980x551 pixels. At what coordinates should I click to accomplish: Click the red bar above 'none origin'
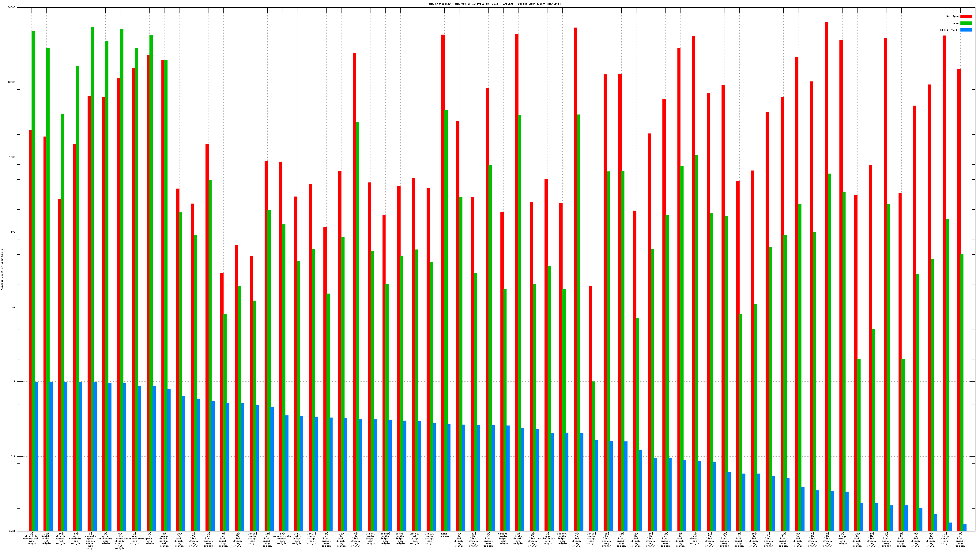[443, 266]
